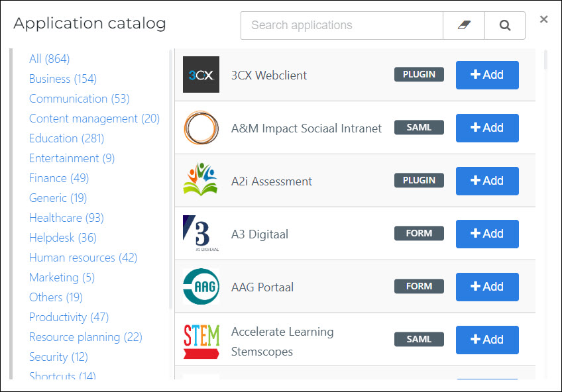Click the eraser icon to clear search
This screenshot has width=562, height=392.
pos(464,25)
